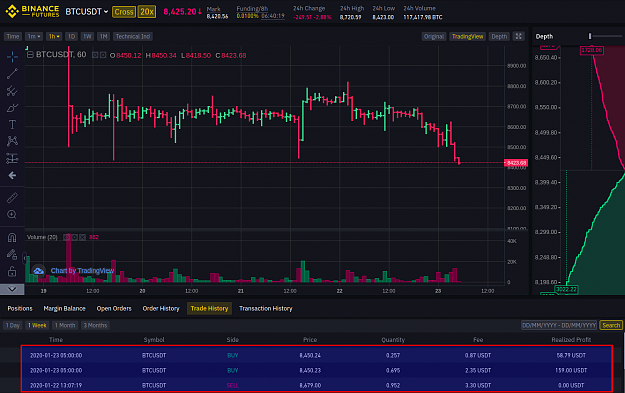Click the 2020-01-22 13:07:19 time cell
Viewport: 625px width, 393px height.
(x=56, y=385)
